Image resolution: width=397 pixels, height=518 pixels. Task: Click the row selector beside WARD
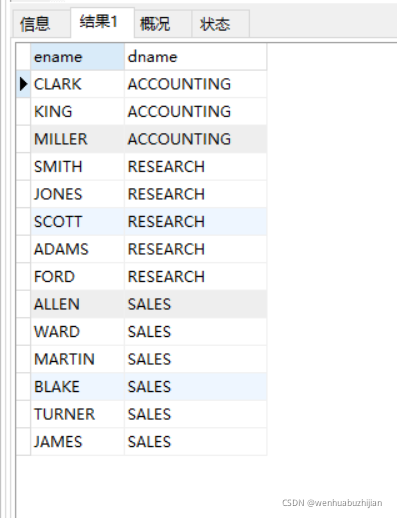(23, 332)
